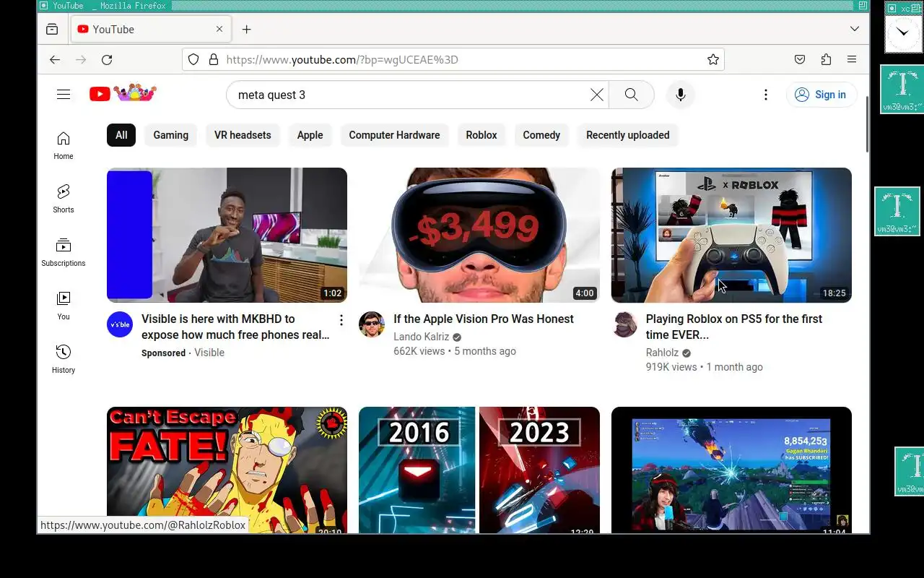This screenshot has width=924, height=578.
Task: Select the Gaming filter chip
Action: pyautogui.click(x=171, y=135)
